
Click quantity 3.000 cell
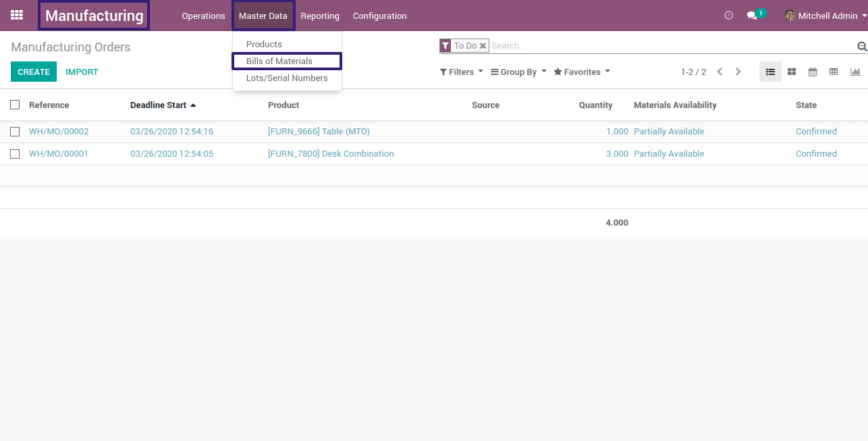point(617,154)
